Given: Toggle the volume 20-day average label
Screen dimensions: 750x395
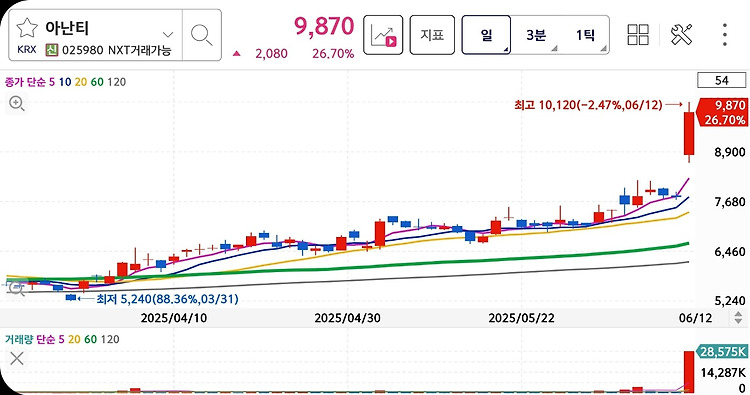Looking at the screenshot, I should (74, 339).
